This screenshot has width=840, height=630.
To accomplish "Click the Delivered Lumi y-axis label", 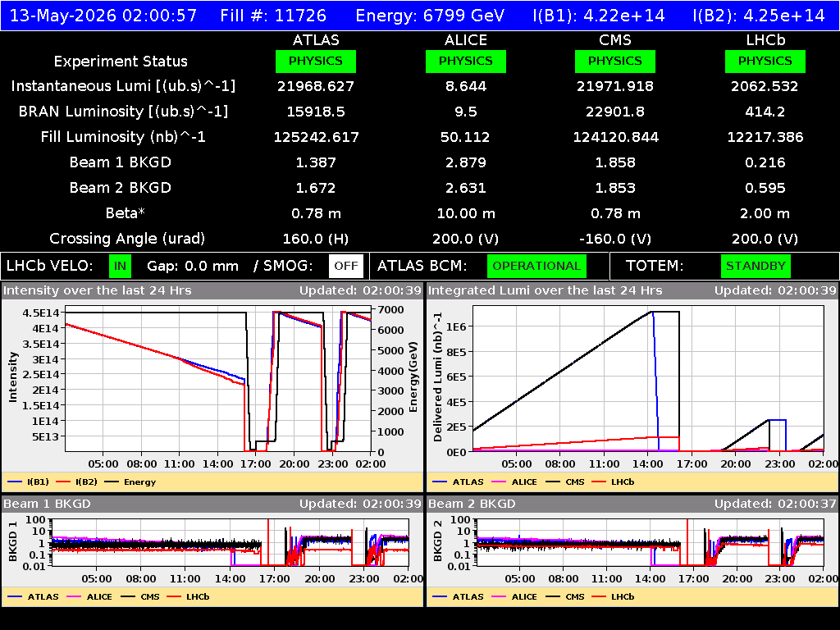I will tap(438, 377).
